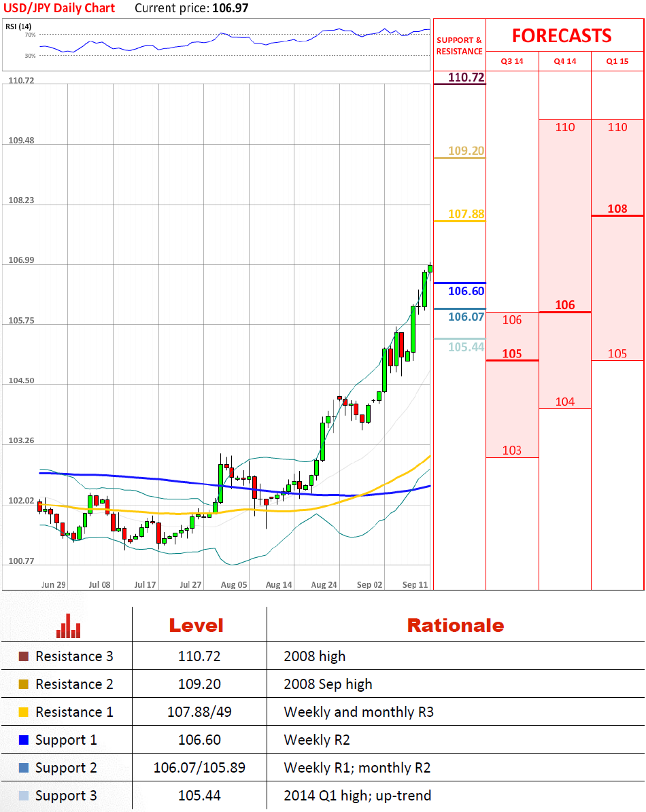Click the 110.72 resistance level marker
Screen dimensions: 646x812
click(466, 77)
